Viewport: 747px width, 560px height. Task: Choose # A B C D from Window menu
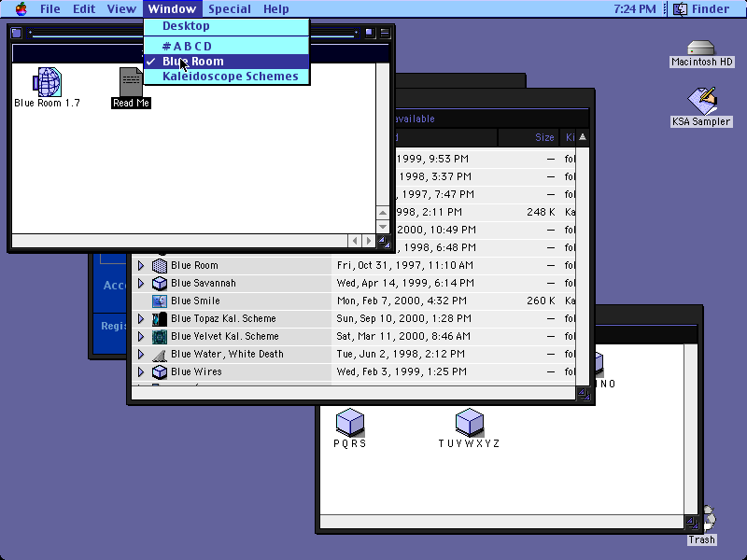[x=227, y=46]
